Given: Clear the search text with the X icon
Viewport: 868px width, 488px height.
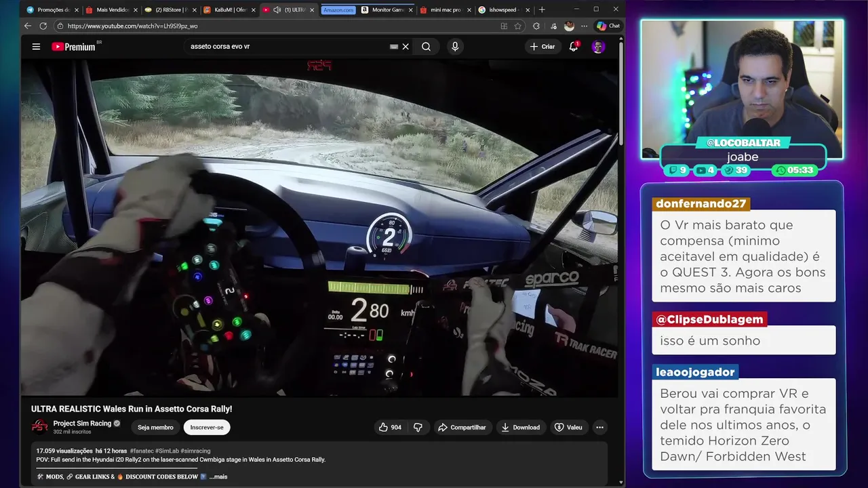Looking at the screenshot, I should coord(406,47).
